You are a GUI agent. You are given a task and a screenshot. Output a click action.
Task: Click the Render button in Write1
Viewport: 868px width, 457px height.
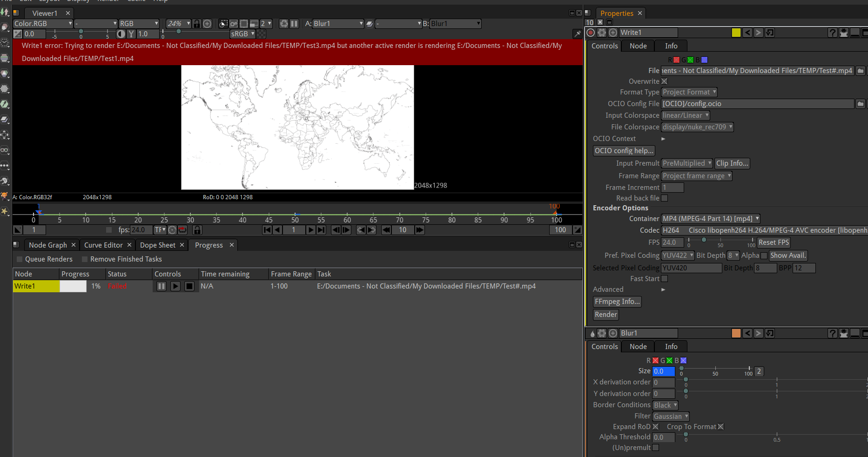(606, 315)
